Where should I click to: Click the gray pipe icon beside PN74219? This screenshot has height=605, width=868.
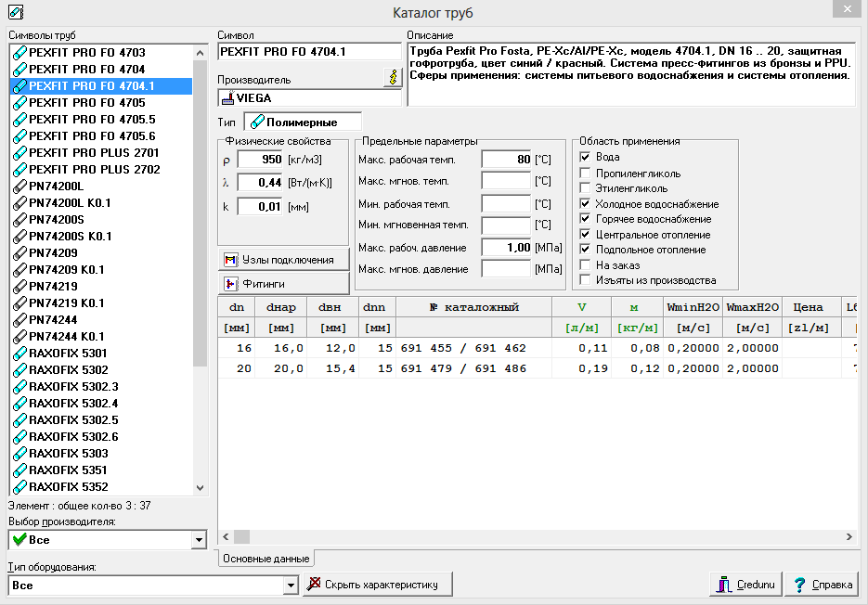pyautogui.click(x=19, y=286)
